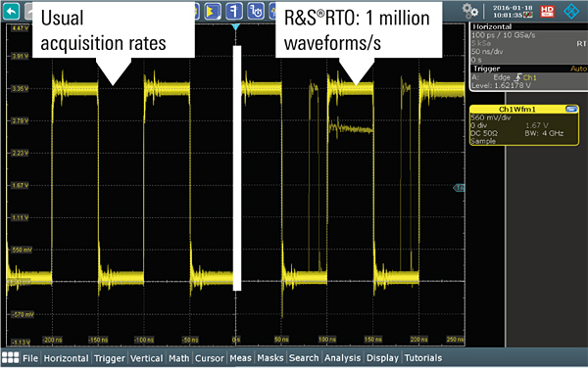Image resolution: width=588 pixels, height=368 pixels.
Task: Open the Meas menu in bottom bar
Action: pos(240,358)
